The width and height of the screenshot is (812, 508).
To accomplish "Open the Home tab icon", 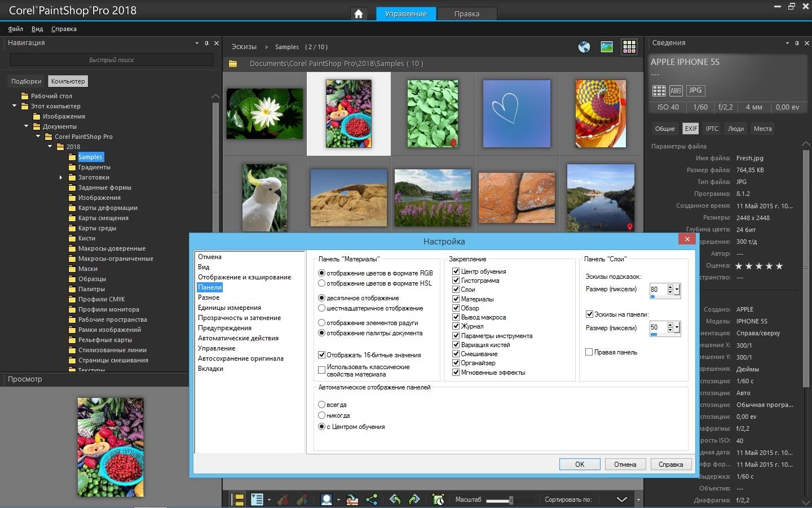I will point(358,14).
